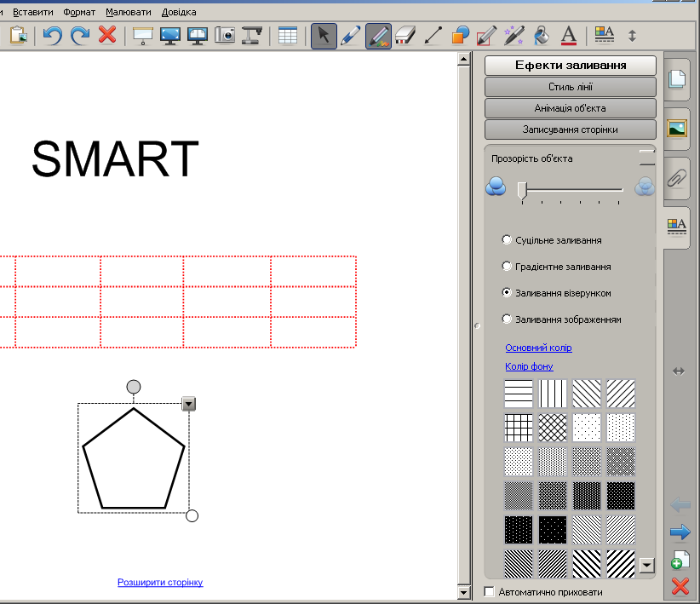Open the pentagon object's dropdown menu

pos(189,404)
